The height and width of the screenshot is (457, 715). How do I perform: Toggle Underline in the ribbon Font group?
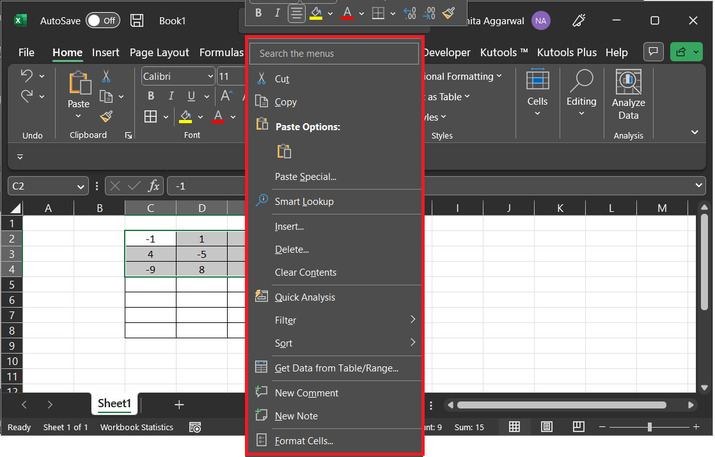[x=191, y=96]
